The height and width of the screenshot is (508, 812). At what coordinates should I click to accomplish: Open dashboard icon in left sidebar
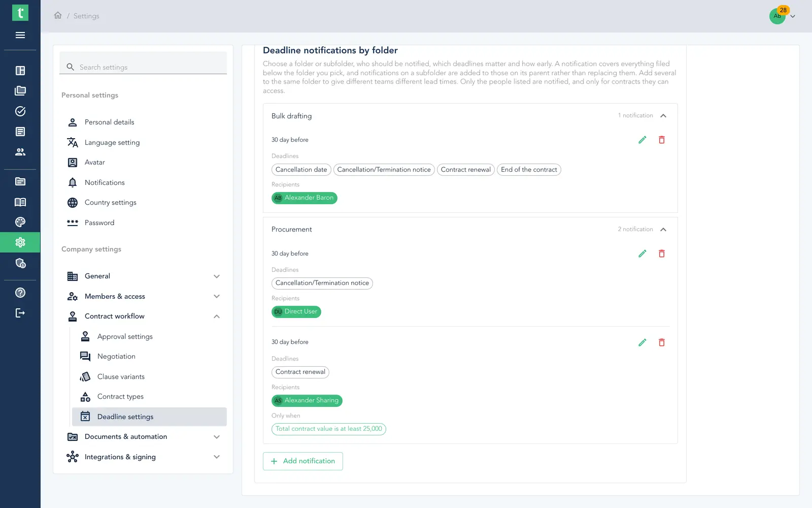[20, 71]
